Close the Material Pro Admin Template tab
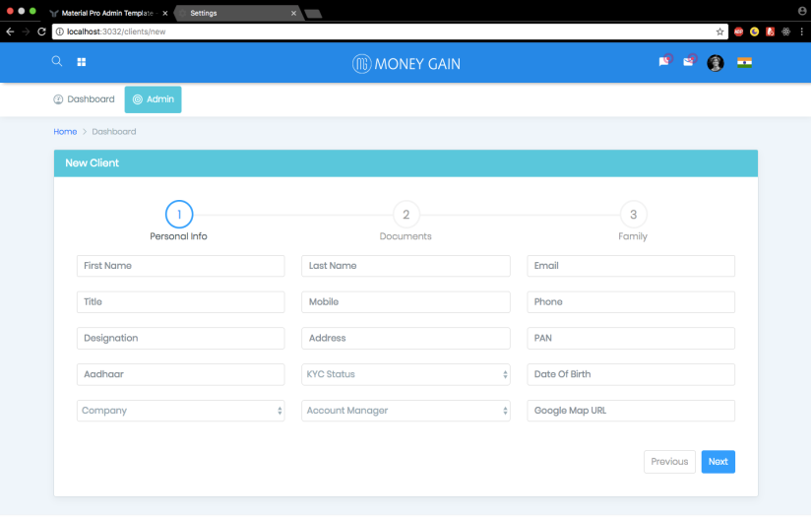 point(164,13)
